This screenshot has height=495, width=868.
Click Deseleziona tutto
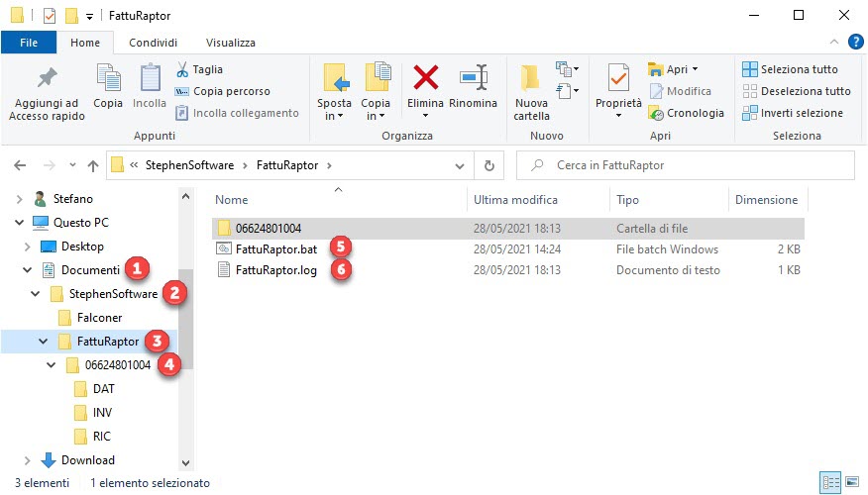[797, 91]
